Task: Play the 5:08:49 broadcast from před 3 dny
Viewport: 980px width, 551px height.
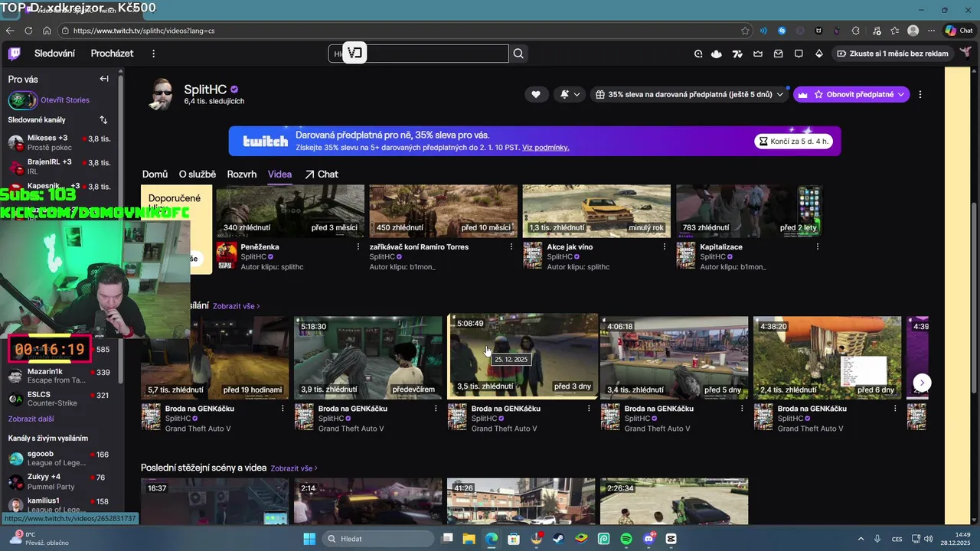Action: (522, 357)
